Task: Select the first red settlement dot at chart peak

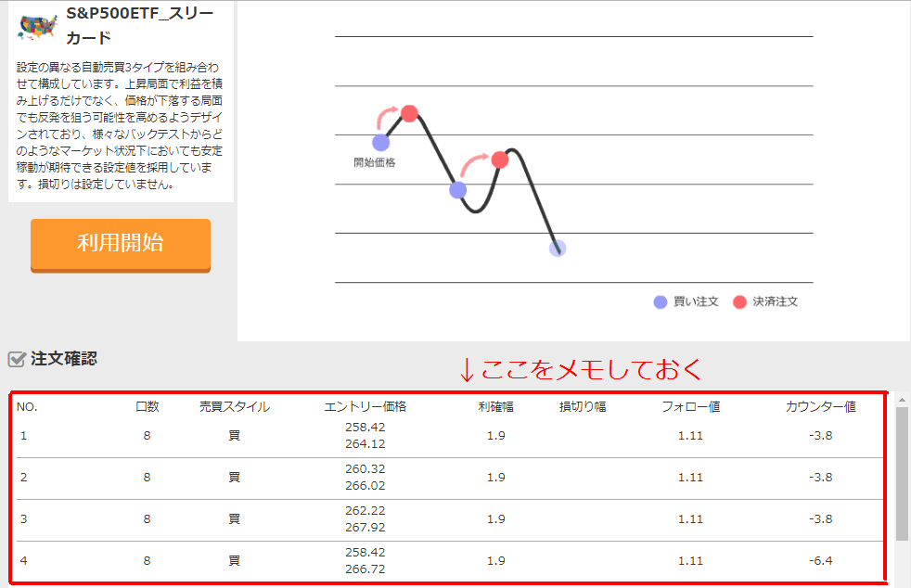Action: coord(410,113)
